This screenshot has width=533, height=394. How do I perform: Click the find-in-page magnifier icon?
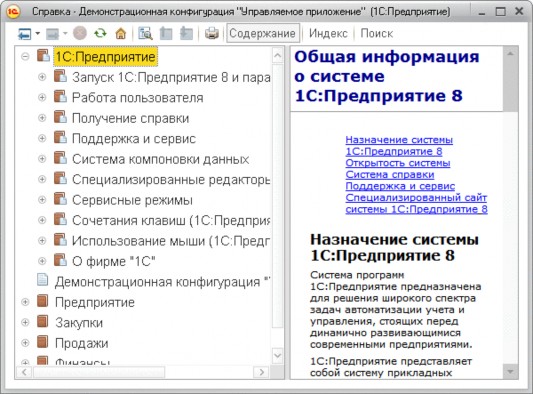click(x=145, y=33)
